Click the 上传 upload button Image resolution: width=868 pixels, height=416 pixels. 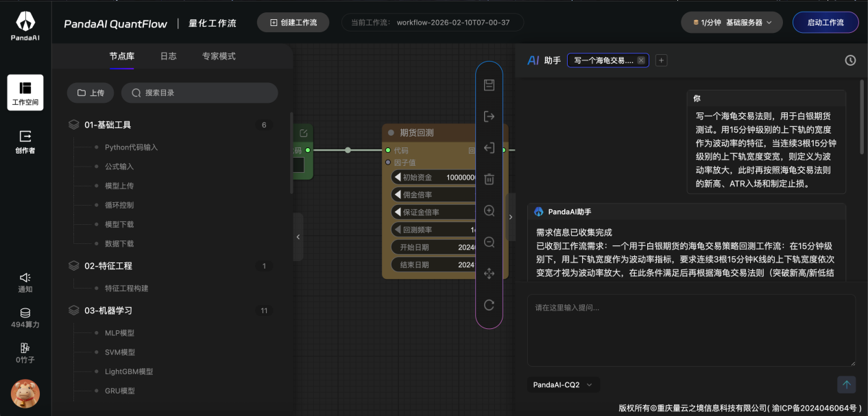(91, 93)
